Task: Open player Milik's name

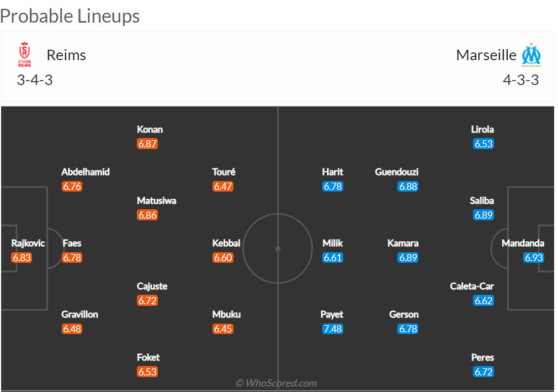Action: click(332, 243)
